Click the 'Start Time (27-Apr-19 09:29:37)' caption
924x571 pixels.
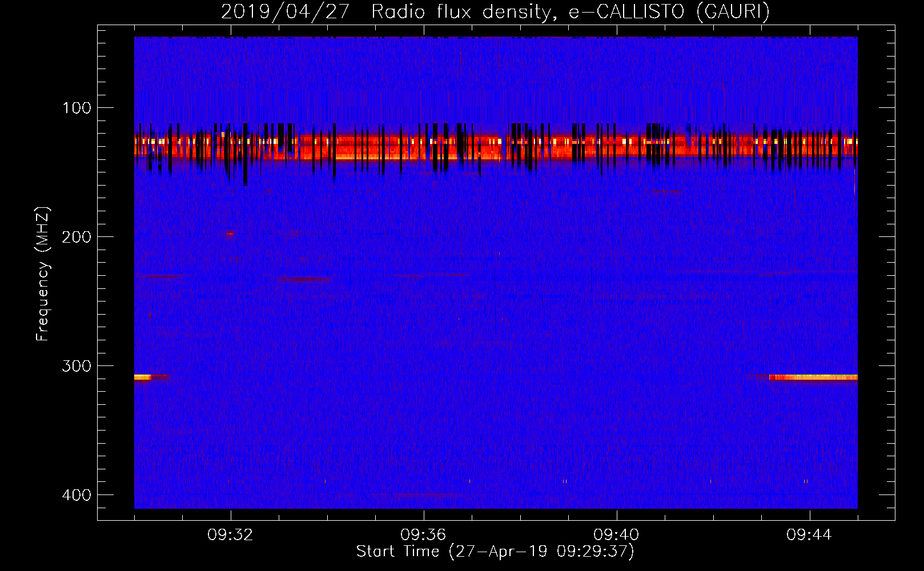[x=495, y=552]
